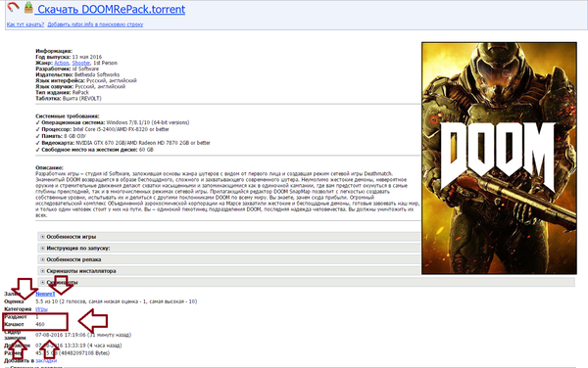Screen dimensions: 588x368
Task: Click size value '(48482097108 Bytes)'
Action: pyautogui.click(x=84, y=353)
